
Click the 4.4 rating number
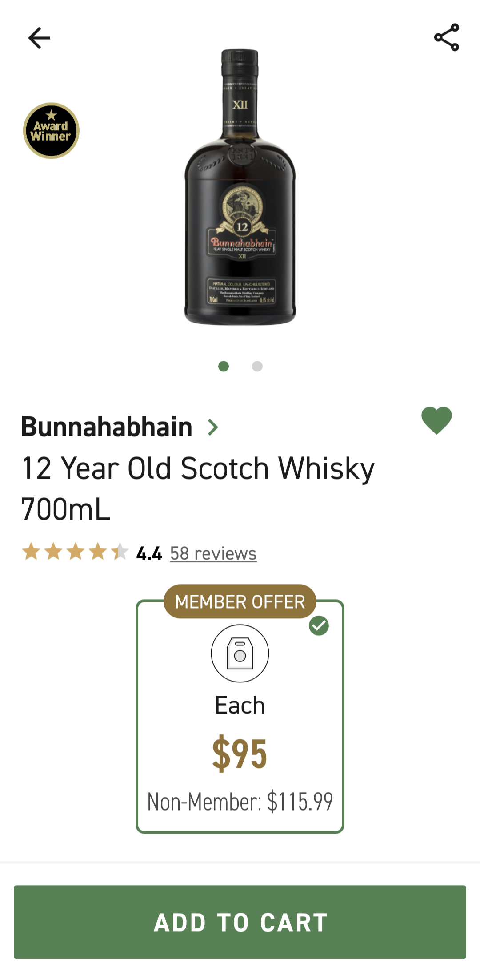pyautogui.click(x=149, y=553)
